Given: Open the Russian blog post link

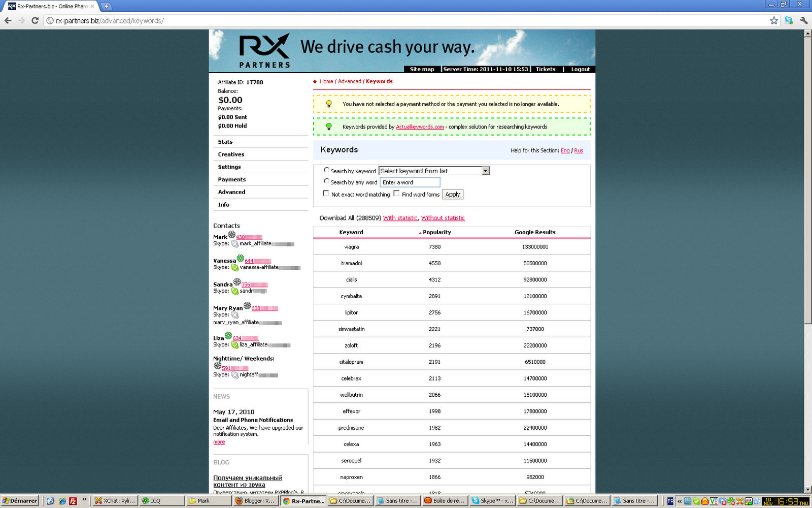Looking at the screenshot, I should point(248,481).
